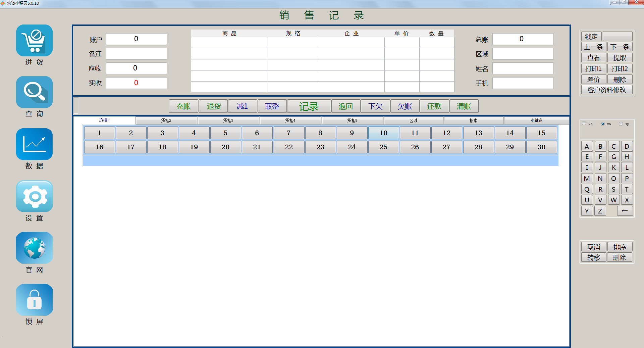Viewport: 644px width, 348px height.
Task: Click the 实收 received amount field
Action: coord(137,83)
